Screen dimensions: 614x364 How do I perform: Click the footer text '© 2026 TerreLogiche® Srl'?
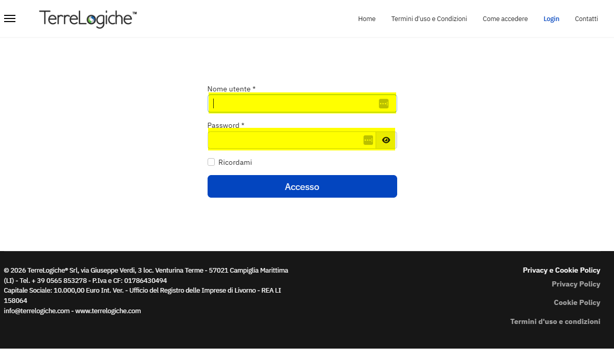click(x=41, y=271)
